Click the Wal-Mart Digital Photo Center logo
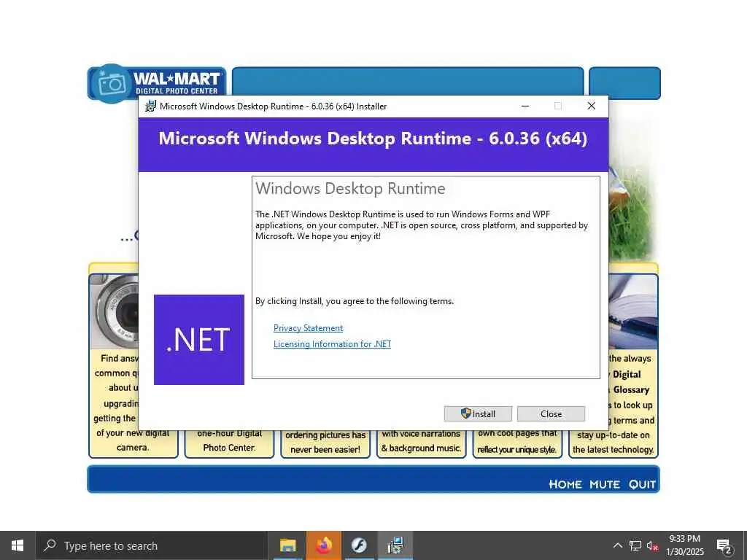The width and height of the screenshot is (747, 560). pos(156,83)
